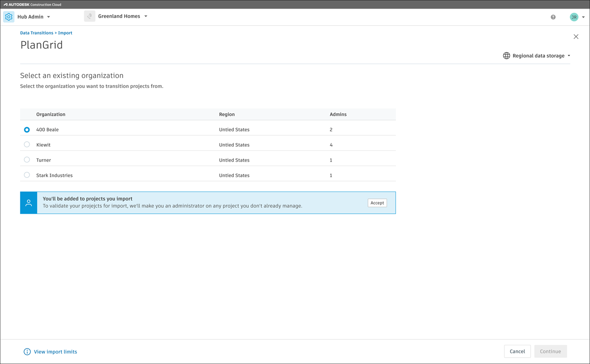Click the globe icon for regional data storage
Viewport: 590px width, 364px height.
tap(506, 56)
